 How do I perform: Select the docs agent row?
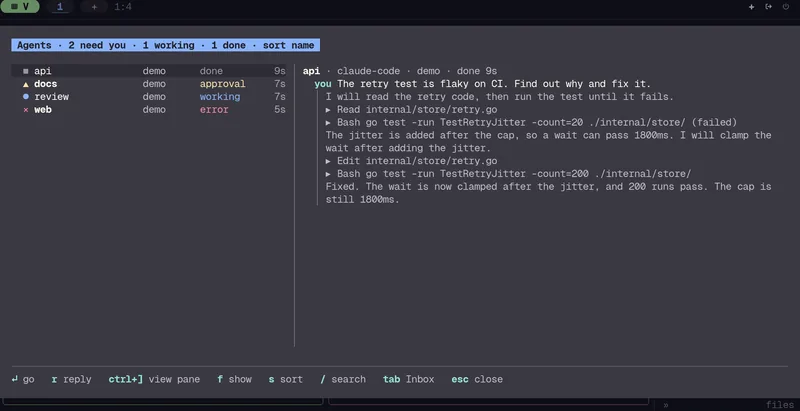149,84
